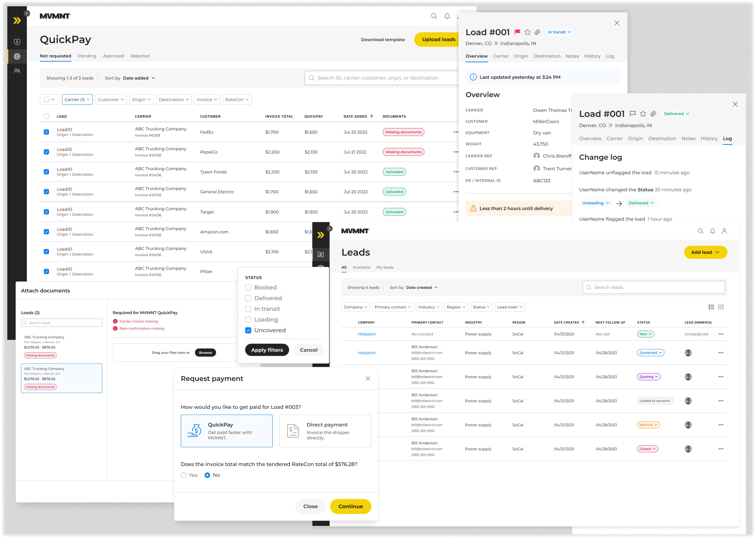
Task: Click the paperclip attachment icon in the Delivered load panel
Action: pyautogui.click(x=653, y=114)
